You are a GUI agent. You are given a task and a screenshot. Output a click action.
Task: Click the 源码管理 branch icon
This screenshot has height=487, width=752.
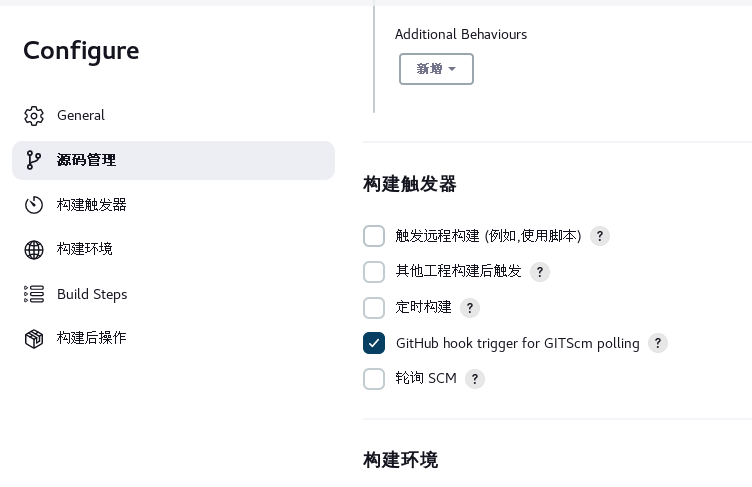pos(34,160)
